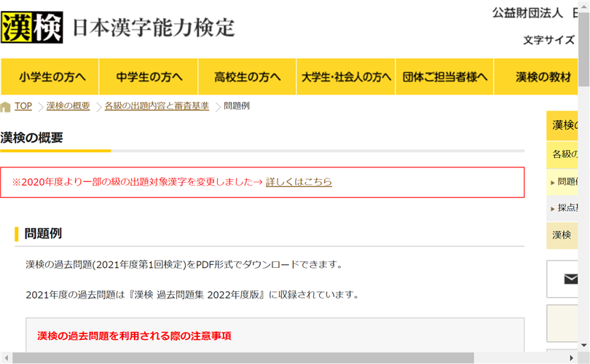The width and height of the screenshot is (590, 364).
Task: Click 文字サイズ label
Action: pyautogui.click(x=548, y=40)
